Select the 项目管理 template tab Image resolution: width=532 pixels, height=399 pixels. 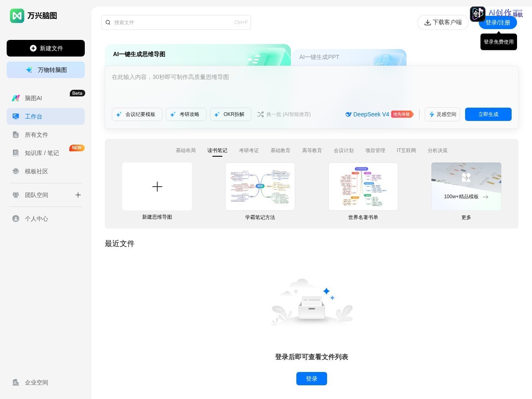click(x=375, y=150)
